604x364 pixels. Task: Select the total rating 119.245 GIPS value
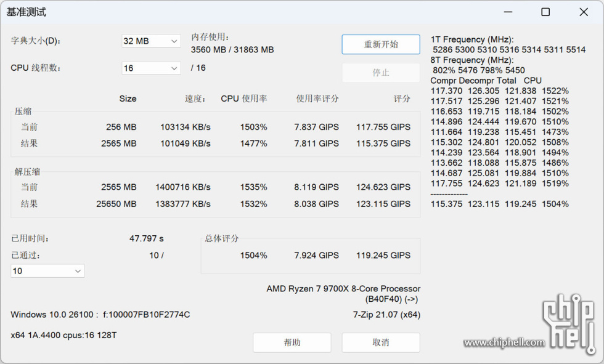pos(383,255)
